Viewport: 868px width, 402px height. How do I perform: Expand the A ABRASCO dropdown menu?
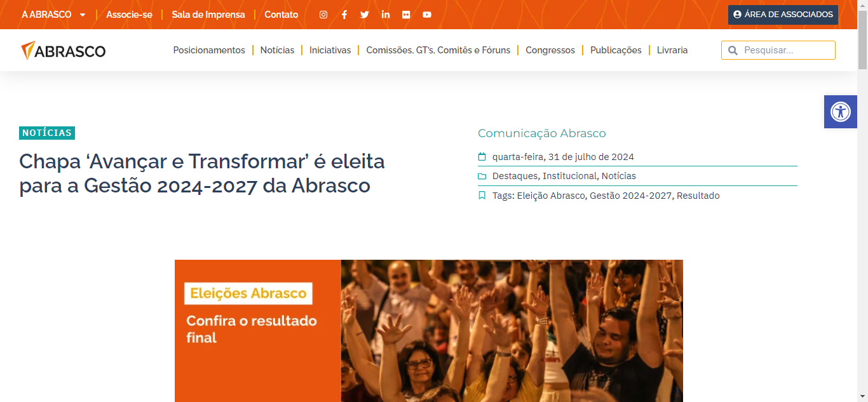pyautogui.click(x=53, y=15)
